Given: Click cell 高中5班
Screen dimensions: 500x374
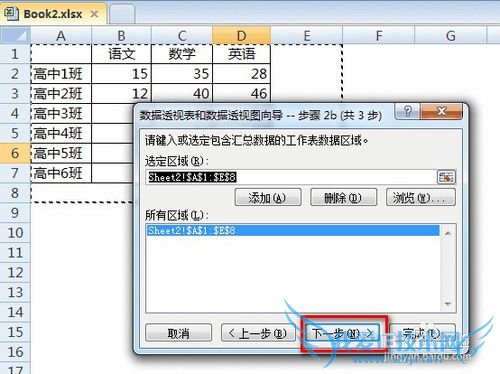Looking at the screenshot, I should point(61,153).
